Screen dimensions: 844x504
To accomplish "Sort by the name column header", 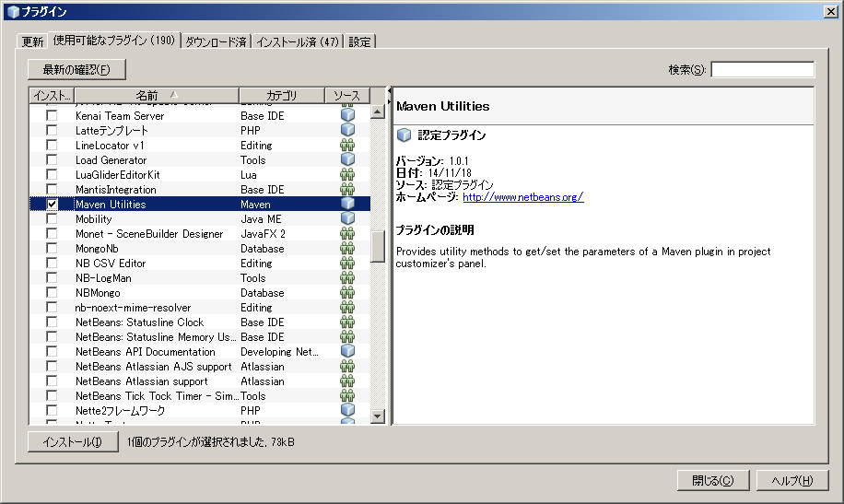I will [157, 95].
